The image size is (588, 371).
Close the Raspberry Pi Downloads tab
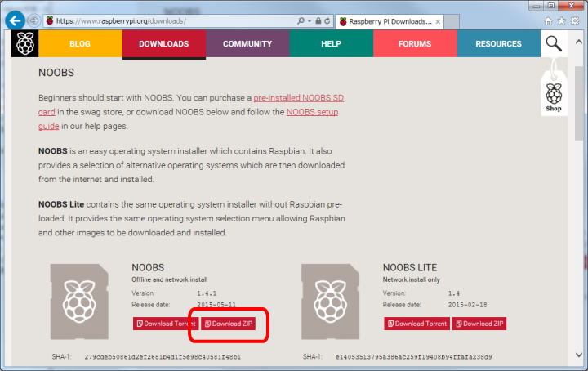click(438, 22)
